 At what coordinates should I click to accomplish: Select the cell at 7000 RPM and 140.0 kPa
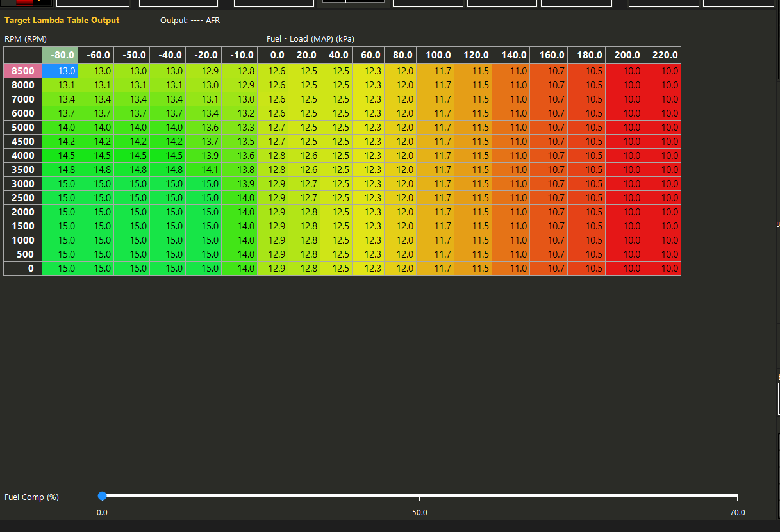tap(511, 99)
